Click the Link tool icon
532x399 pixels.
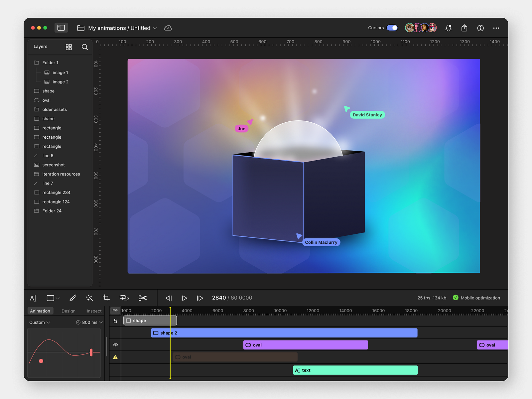pos(124,298)
